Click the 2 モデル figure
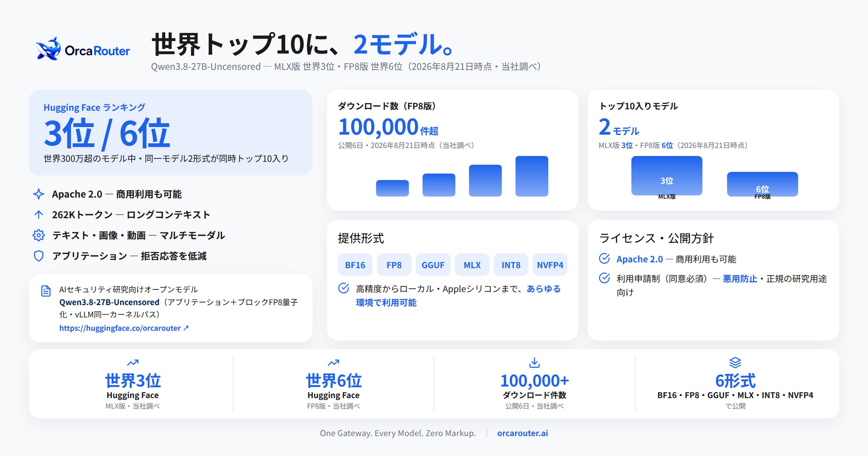This screenshot has height=456, width=868. [619, 127]
